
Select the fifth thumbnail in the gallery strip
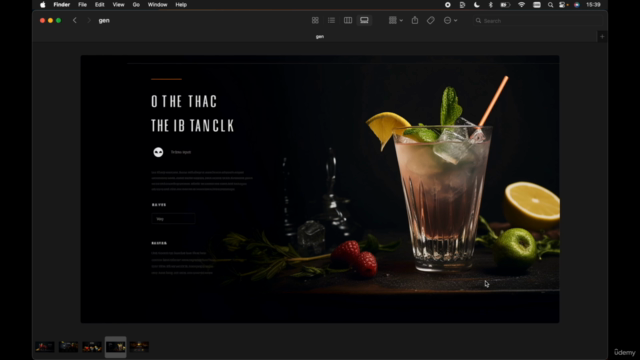pyautogui.click(x=139, y=347)
